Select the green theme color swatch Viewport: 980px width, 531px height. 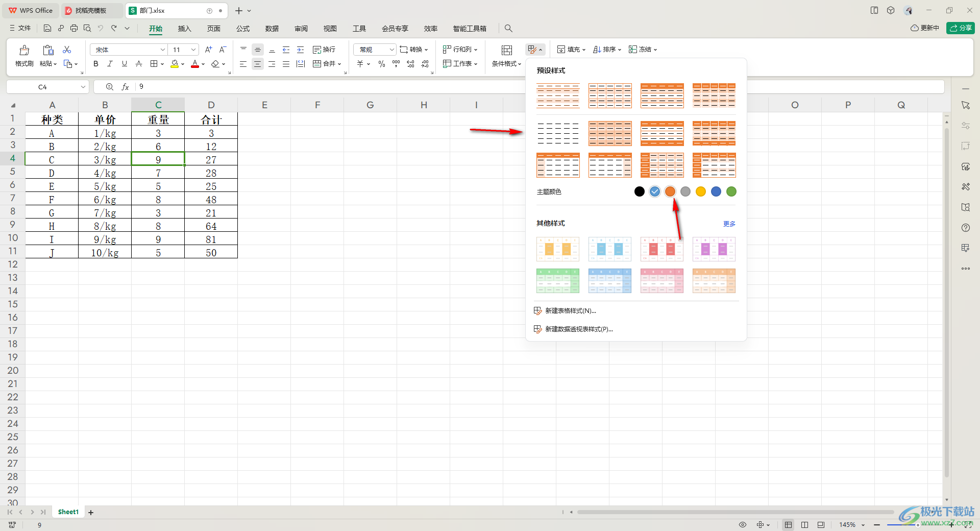[x=731, y=191]
